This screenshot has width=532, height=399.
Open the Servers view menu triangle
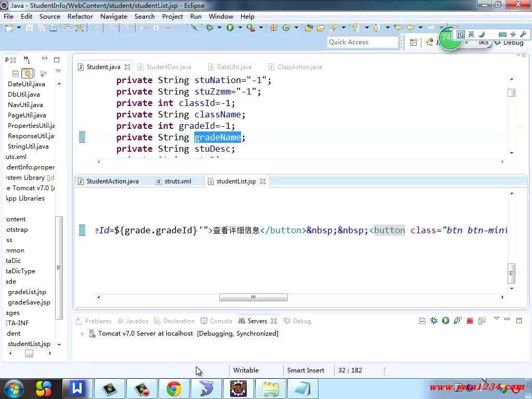497,318
